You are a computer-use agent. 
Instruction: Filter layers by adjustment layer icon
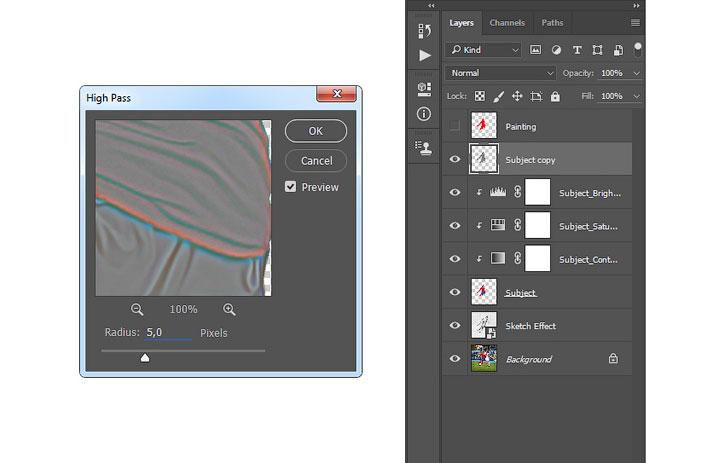coord(556,50)
